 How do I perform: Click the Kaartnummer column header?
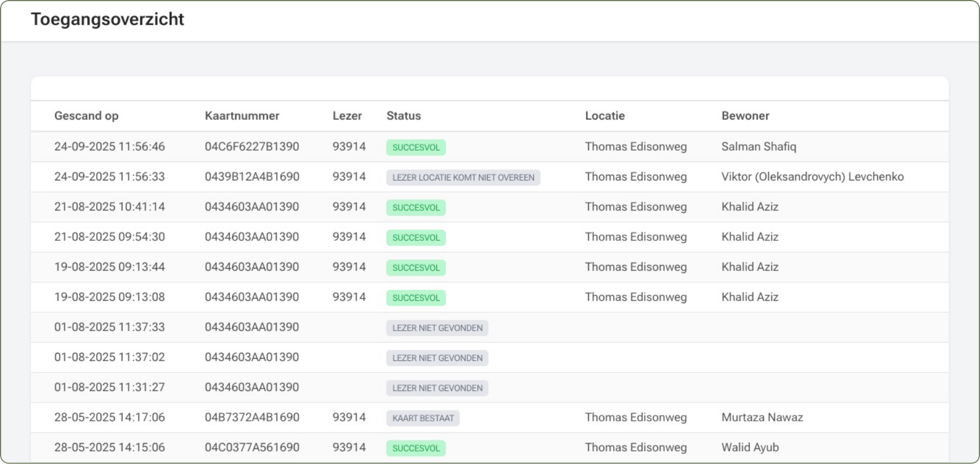(242, 116)
